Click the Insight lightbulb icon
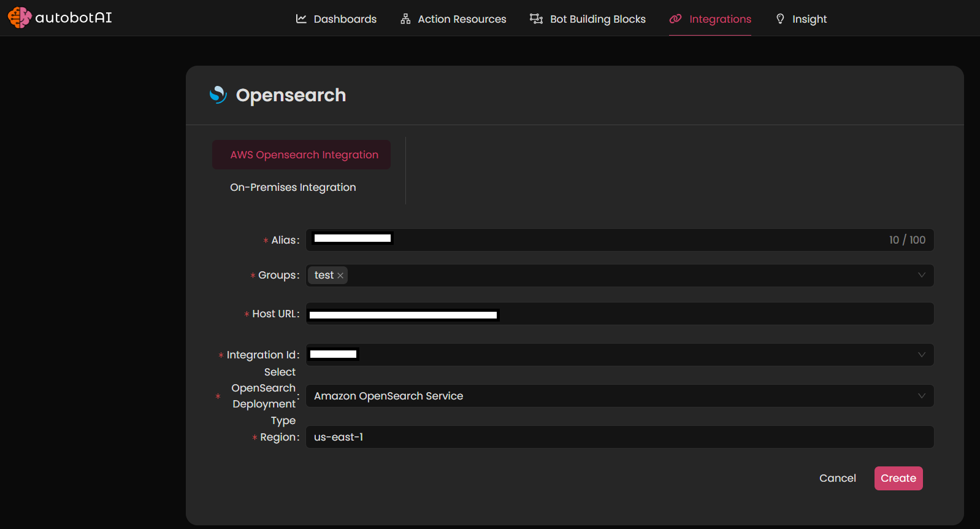The height and width of the screenshot is (529, 980). click(780, 19)
